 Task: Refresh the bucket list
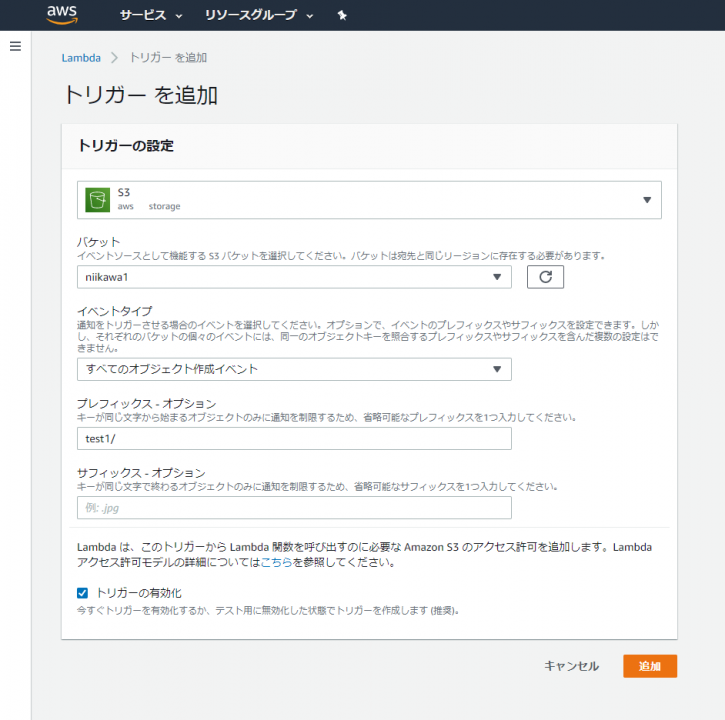545,277
